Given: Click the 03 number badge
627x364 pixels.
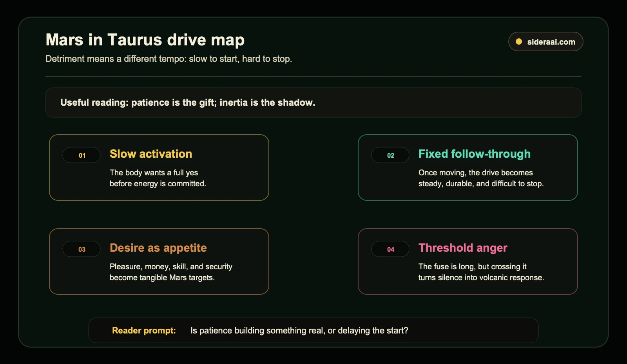Looking at the screenshot, I should click(82, 249).
